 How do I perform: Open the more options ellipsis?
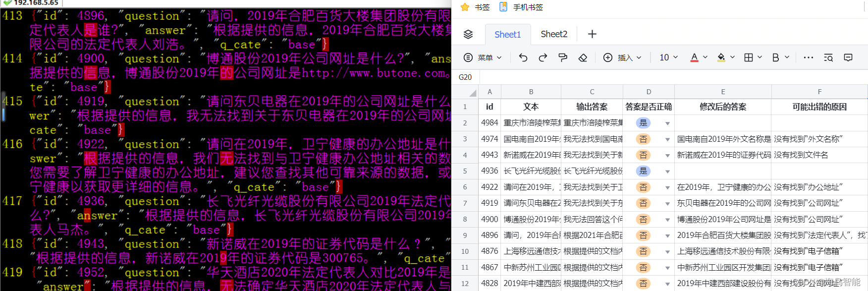(809, 58)
